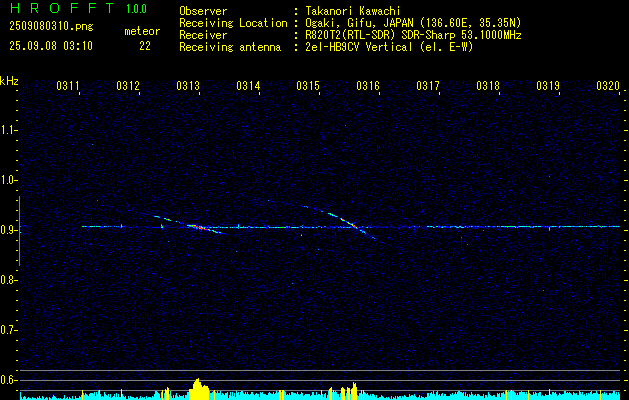Image resolution: width=629 pixels, height=400 pixels.
Task: Click the 1.0 frequency axis label
Action: pos(9,180)
